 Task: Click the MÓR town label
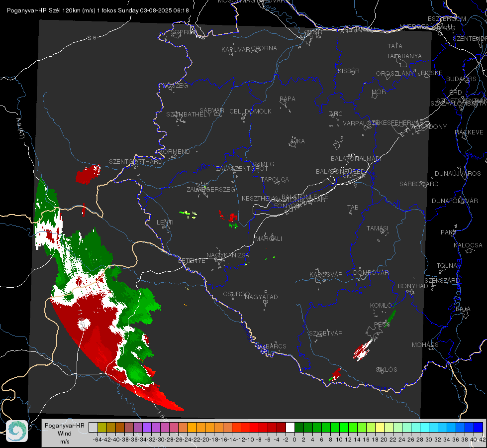coord(379,92)
